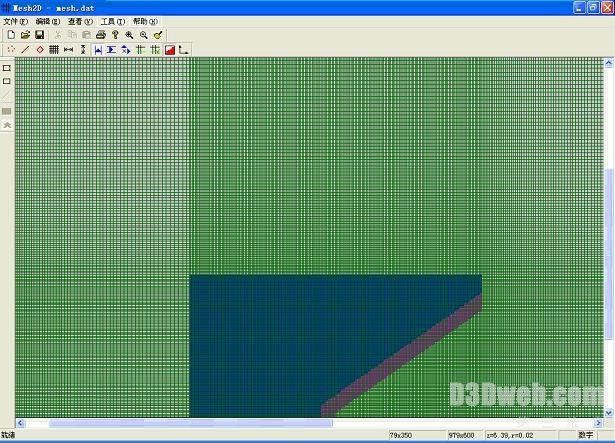Zoom out with the magnifier minus icon
Screen dimensions: 615x443
point(144,35)
